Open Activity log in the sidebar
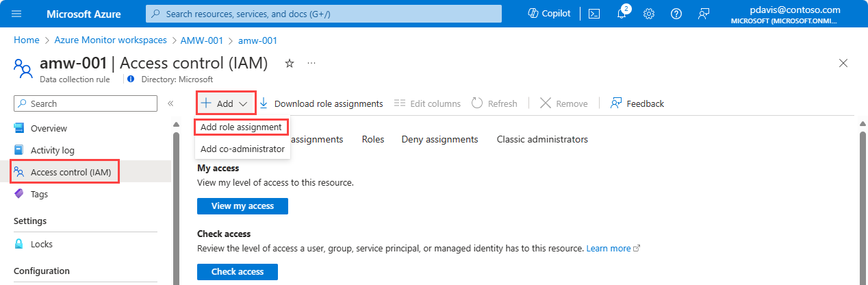The height and width of the screenshot is (285, 868). pos(53,150)
